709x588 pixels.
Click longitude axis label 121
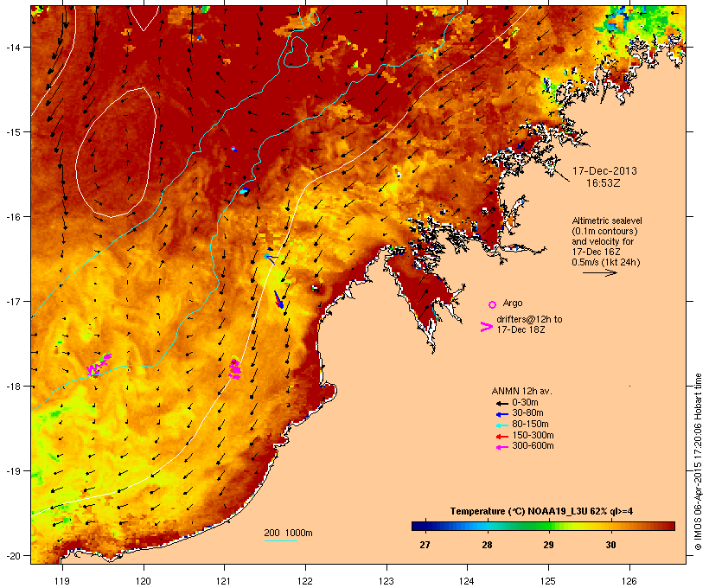point(224,581)
